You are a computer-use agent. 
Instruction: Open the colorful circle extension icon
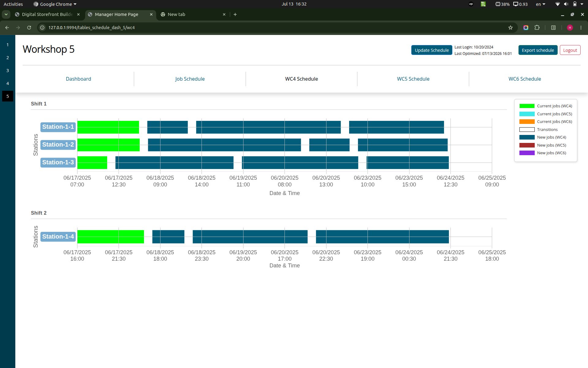pyautogui.click(x=526, y=28)
